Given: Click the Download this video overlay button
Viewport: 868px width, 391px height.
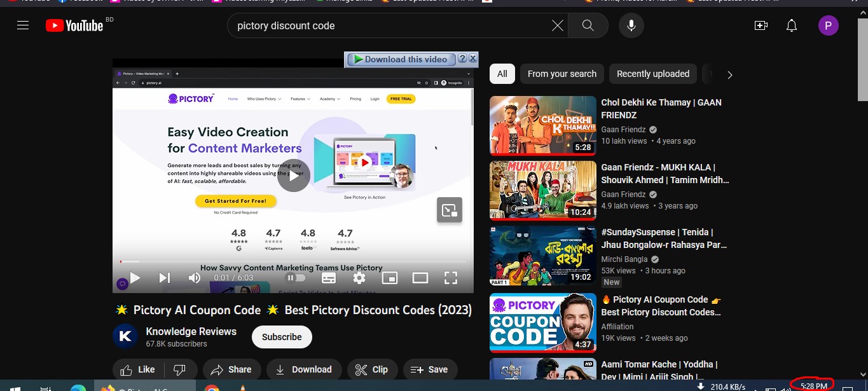Looking at the screenshot, I should click(401, 59).
